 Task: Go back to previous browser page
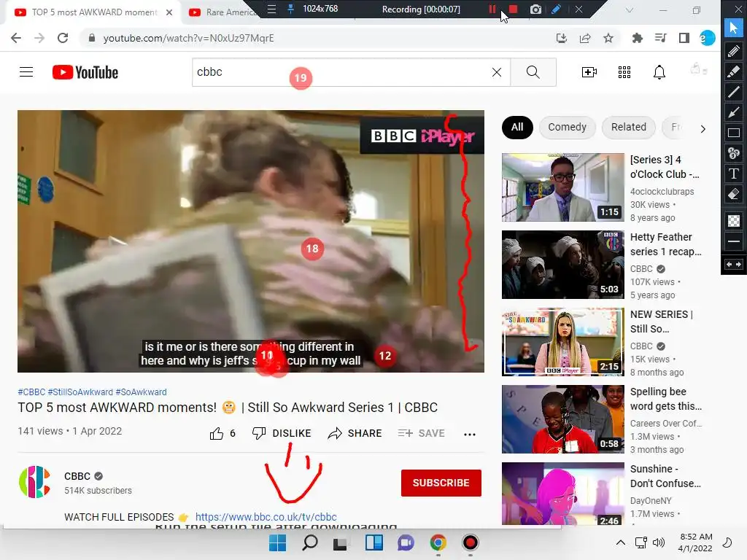pos(16,38)
